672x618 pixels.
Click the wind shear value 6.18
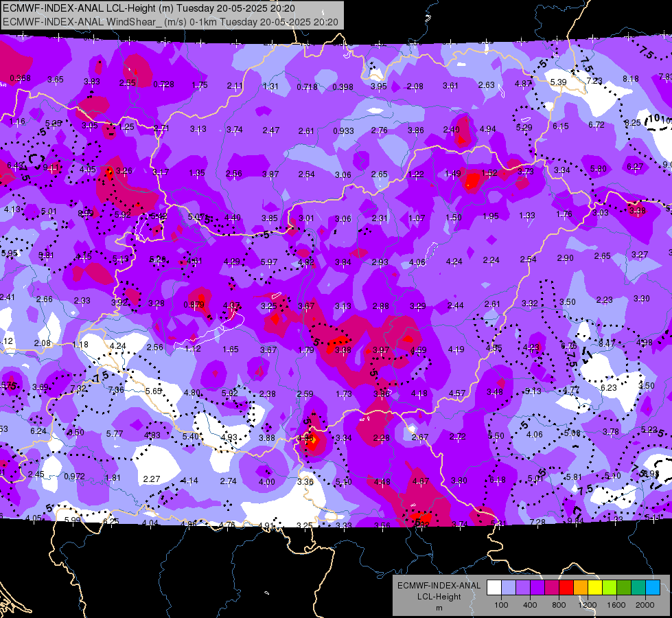point(498,480)
